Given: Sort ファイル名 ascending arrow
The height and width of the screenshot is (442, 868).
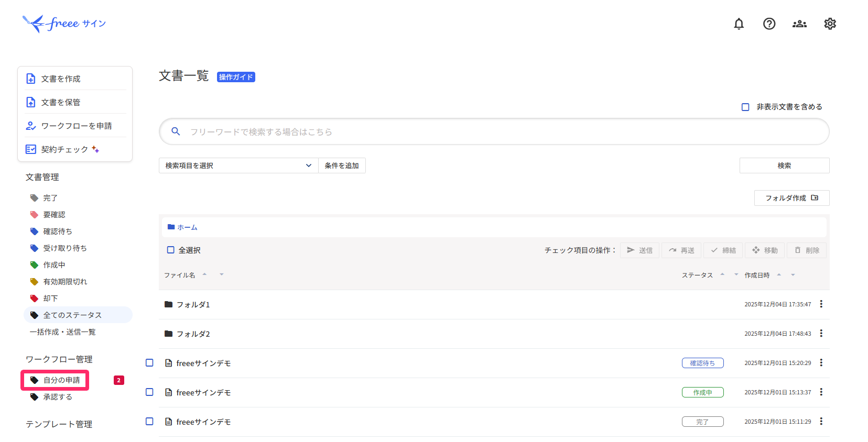Looking at the screenshot, I should [x=204, y=274].
